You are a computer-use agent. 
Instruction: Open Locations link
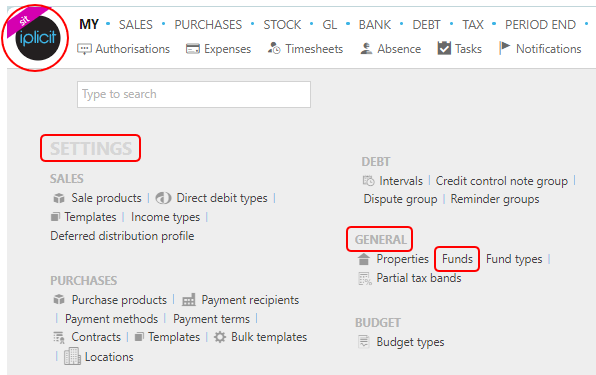pyautogui.click(x=109, y=357)
